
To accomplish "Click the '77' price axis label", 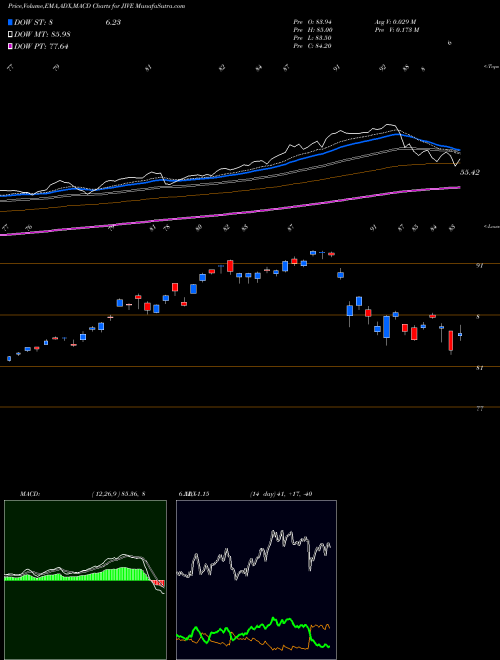I will (x=480, y=408).
